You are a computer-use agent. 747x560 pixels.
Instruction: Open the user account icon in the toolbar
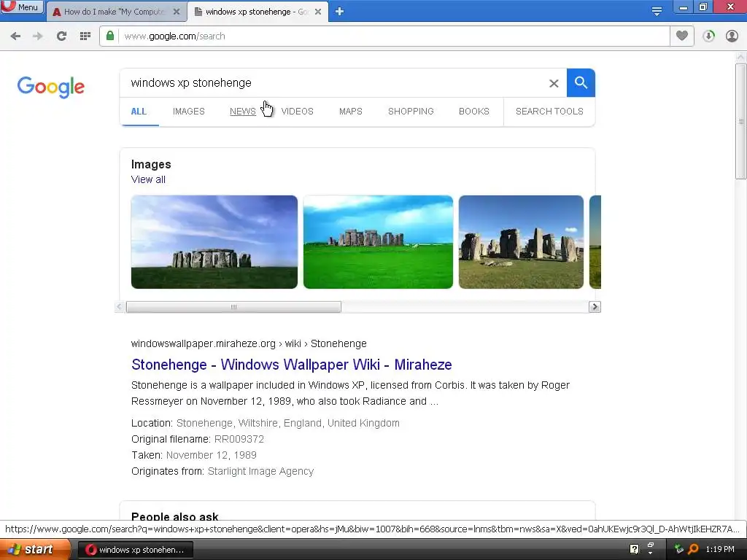pos(732,36)
